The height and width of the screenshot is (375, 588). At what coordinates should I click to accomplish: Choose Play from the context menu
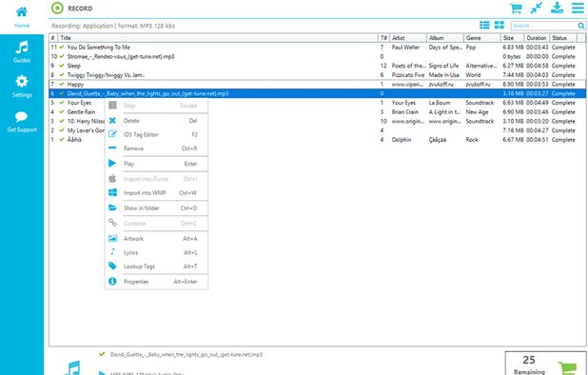(156, 164)
